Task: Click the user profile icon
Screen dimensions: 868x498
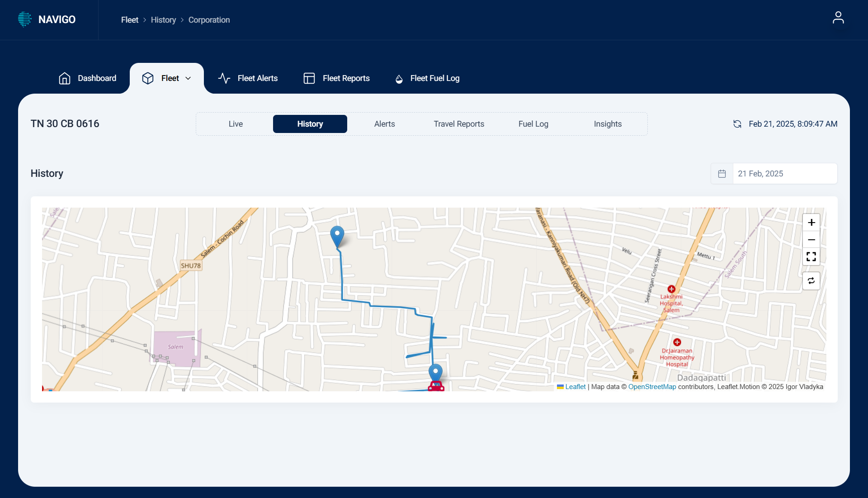Action: coord(838,18)
